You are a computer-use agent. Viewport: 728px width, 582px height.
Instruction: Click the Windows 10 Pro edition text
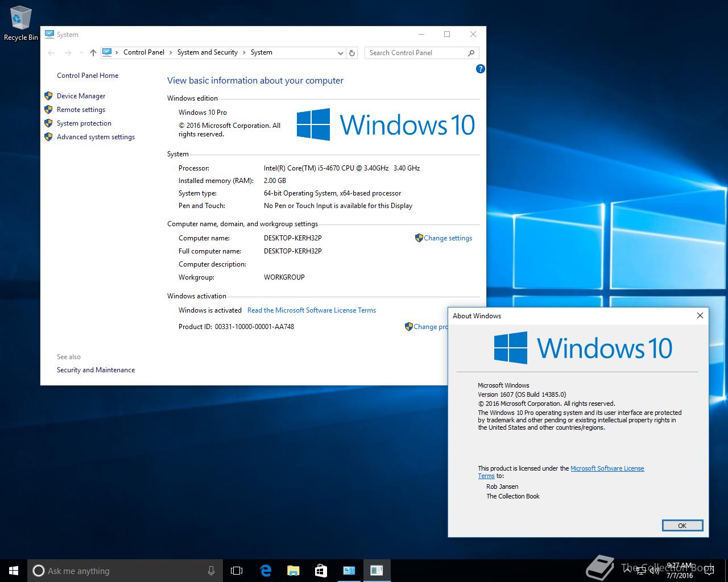click(x=202, y=113)
